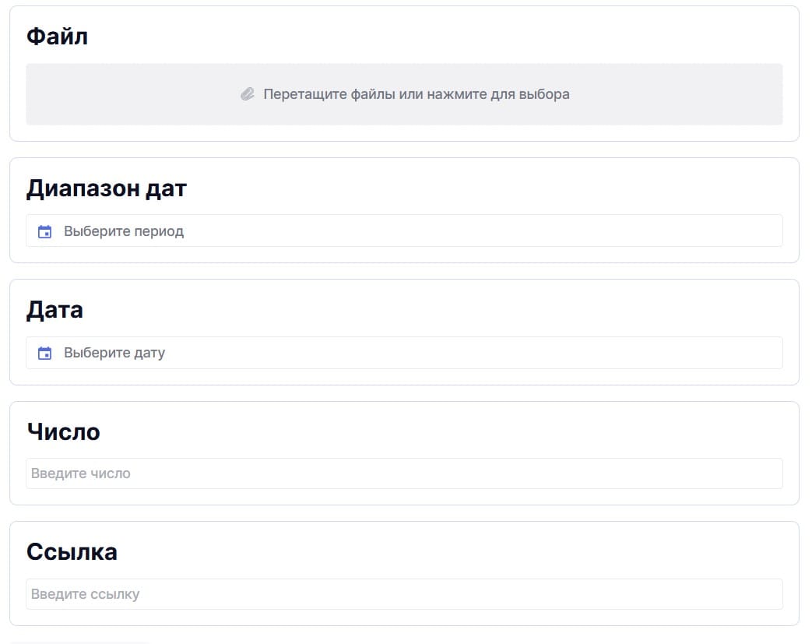Click the 'Дата' section heading
The width and height of the screenshot is (812, 644).
click(x=54, y=310)
